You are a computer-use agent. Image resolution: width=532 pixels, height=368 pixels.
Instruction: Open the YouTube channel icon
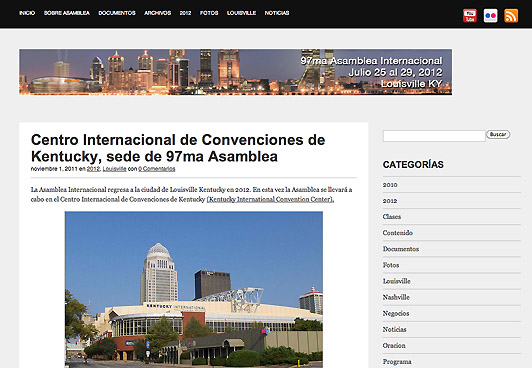click(470, 16)
